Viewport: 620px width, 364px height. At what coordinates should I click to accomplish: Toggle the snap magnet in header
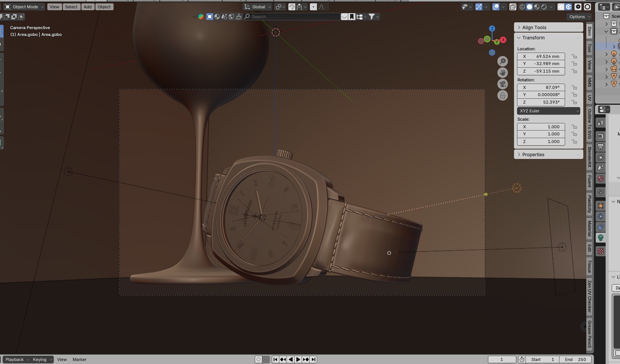[x=292, y=7]
